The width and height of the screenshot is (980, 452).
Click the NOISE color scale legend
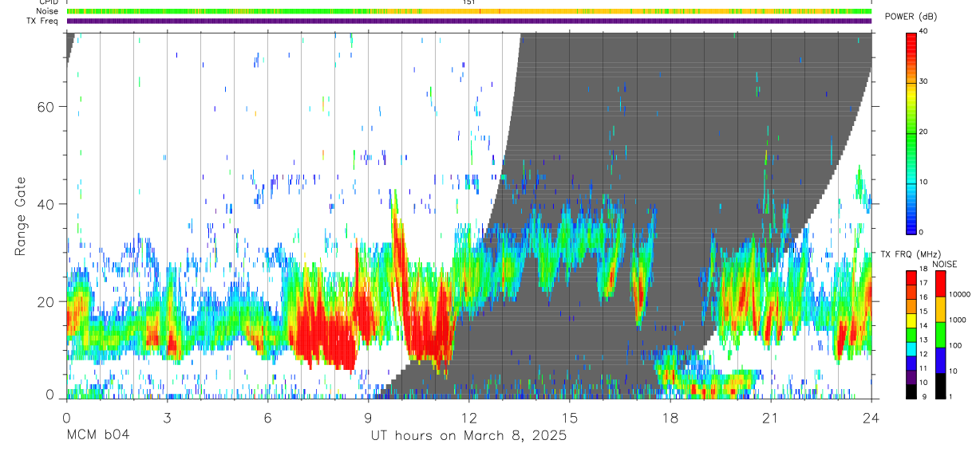(940, 334)
